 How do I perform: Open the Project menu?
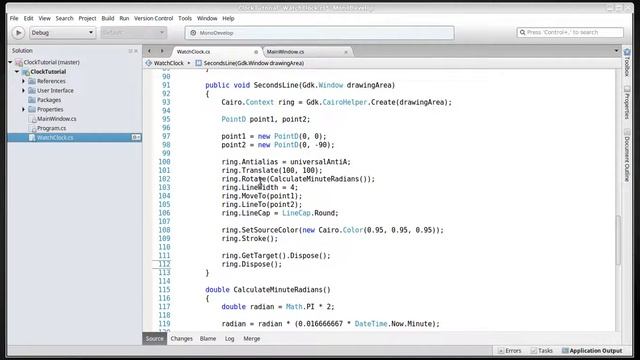click(x=87, y=18)
